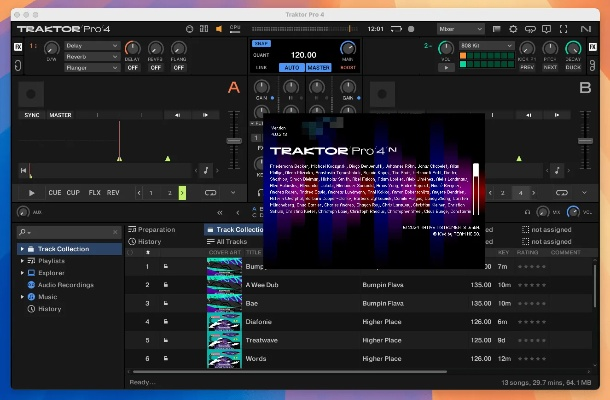The image size is (610, 400).
Task: Adjust the Deck B tempo fader
Action: tap(585, 140)
